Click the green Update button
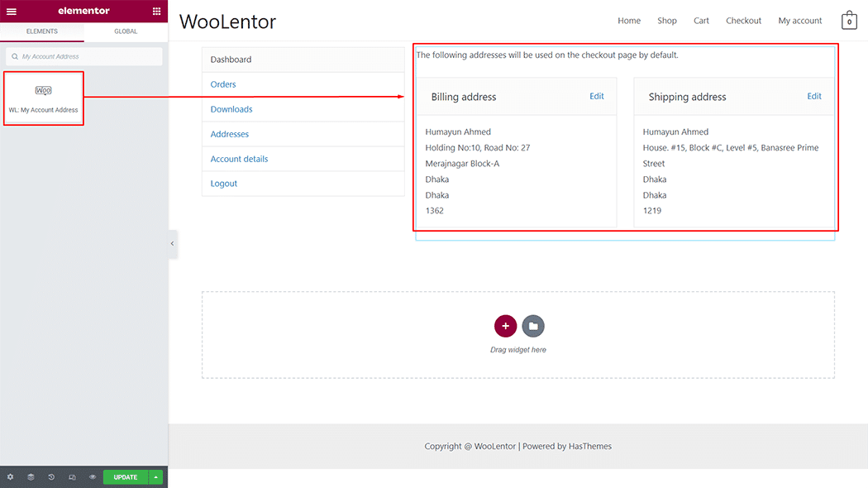868x488 pixels. click(126, 477)
